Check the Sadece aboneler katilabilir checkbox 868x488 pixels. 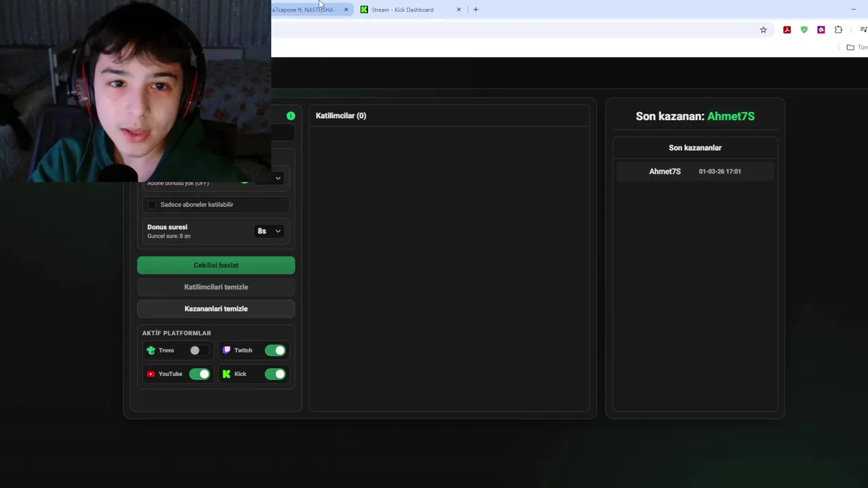pyautogui.click(x=152, y=205)
